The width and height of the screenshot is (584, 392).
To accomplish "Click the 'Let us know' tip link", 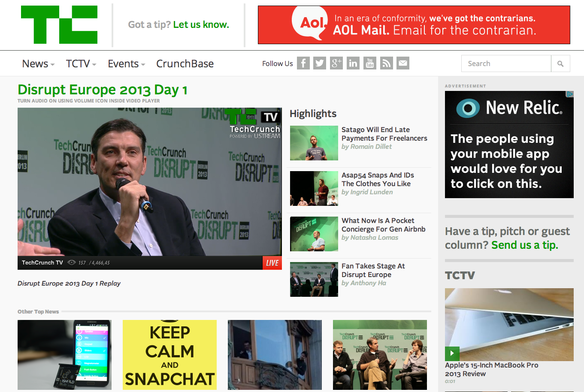I will [201, 25].
